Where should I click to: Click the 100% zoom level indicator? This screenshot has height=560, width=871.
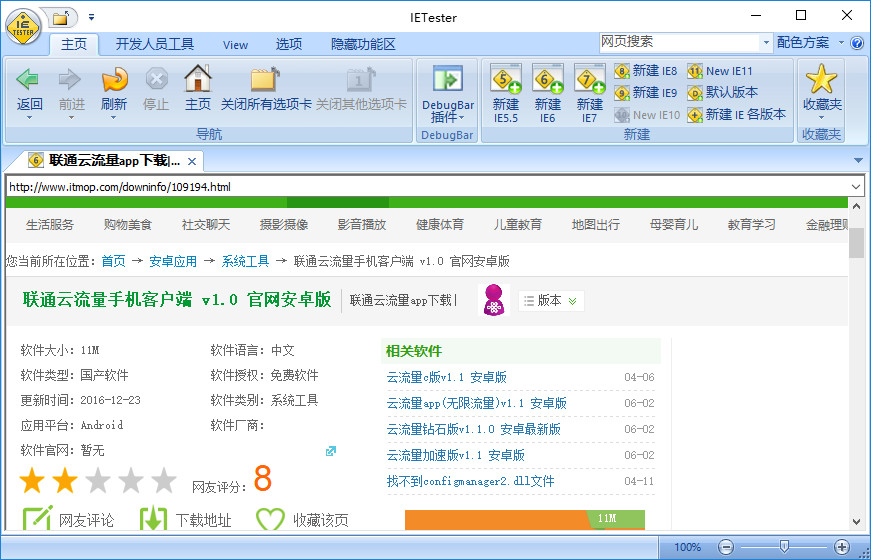click(x=687, y=547)
